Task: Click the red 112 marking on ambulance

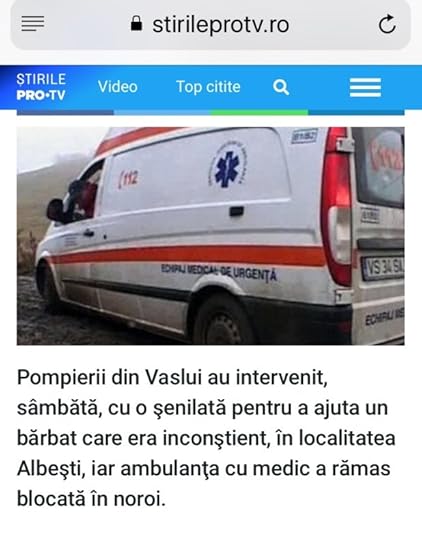Action: (x=128, y=179)
